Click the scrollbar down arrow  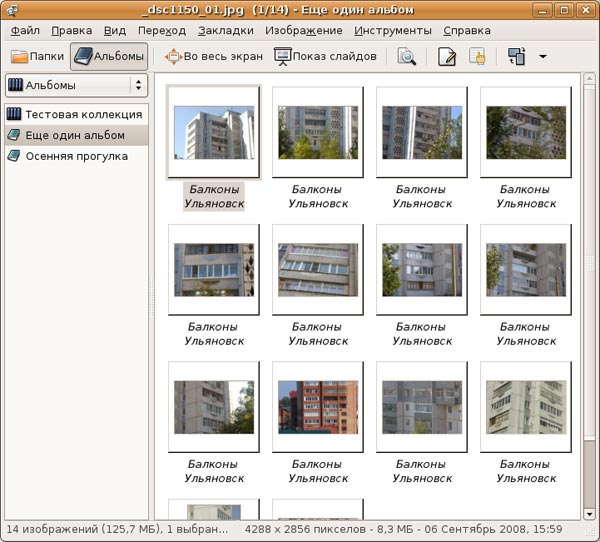[589, 514]
